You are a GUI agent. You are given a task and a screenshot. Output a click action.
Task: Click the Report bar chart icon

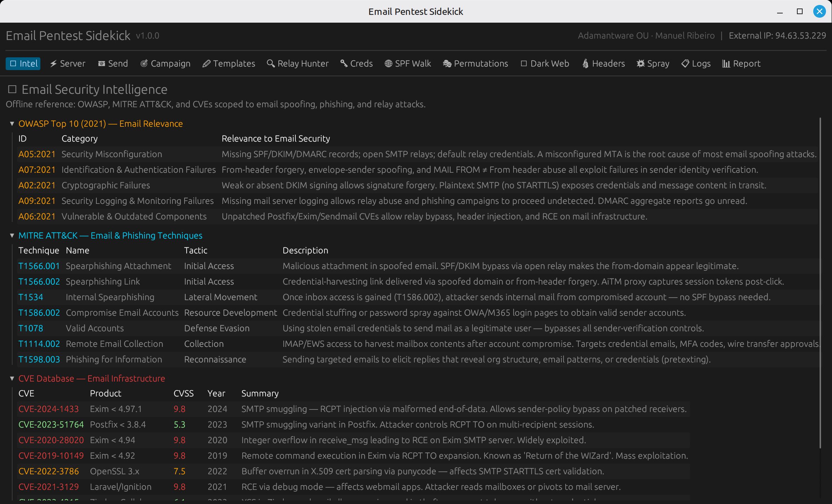[x=726, y=64]
